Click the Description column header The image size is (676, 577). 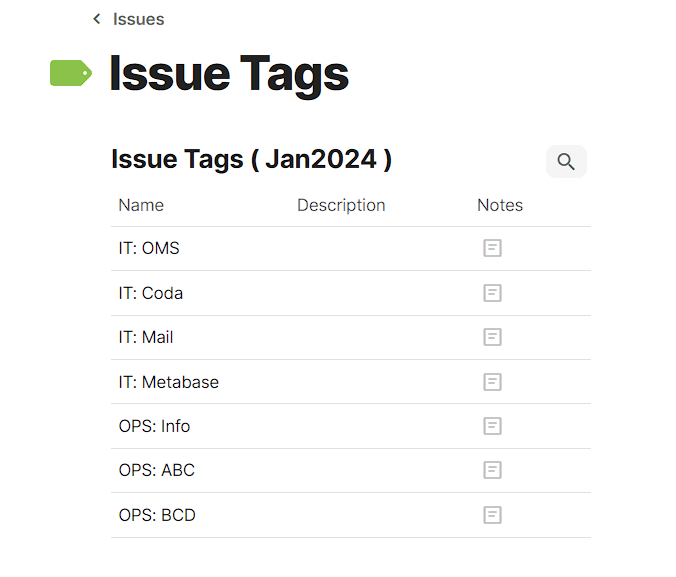pos(341,205)
